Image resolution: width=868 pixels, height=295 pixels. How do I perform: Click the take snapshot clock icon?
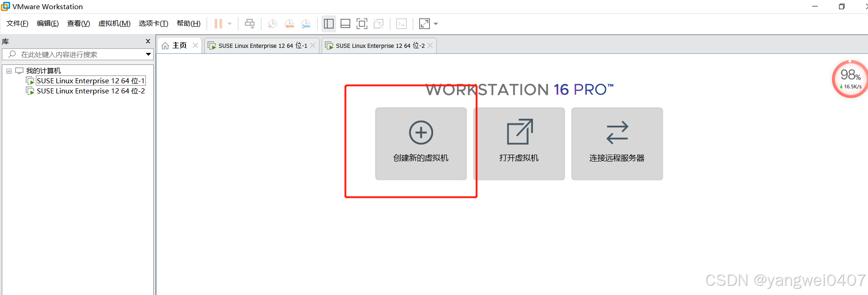point(272,23)
